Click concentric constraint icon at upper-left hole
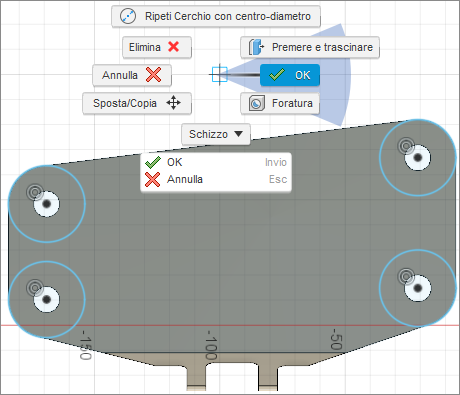The height and width of the screenshot is (395, 460). click(34, 192)
